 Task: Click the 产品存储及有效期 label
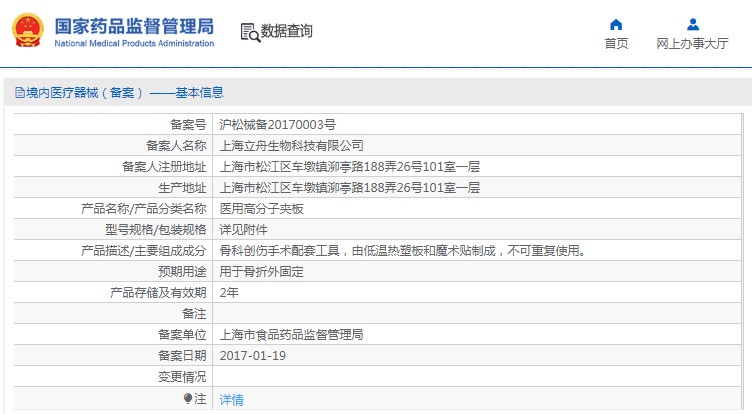point(158,293)
